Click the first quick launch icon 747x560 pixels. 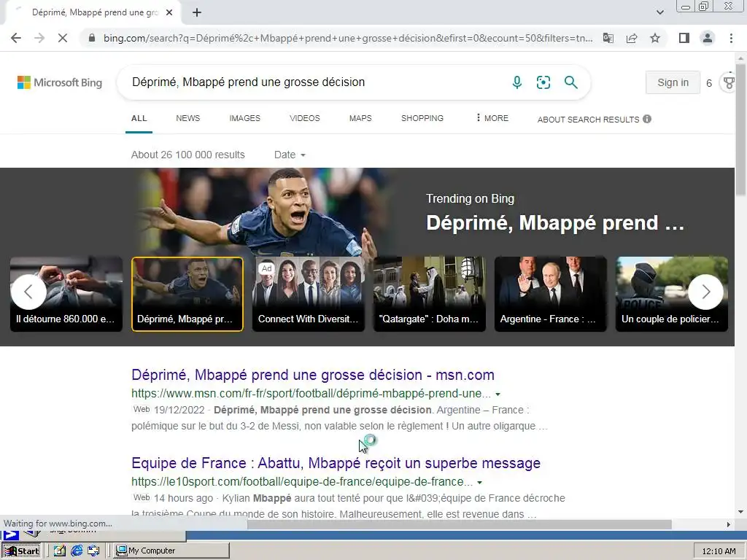(x=60, y=551)
